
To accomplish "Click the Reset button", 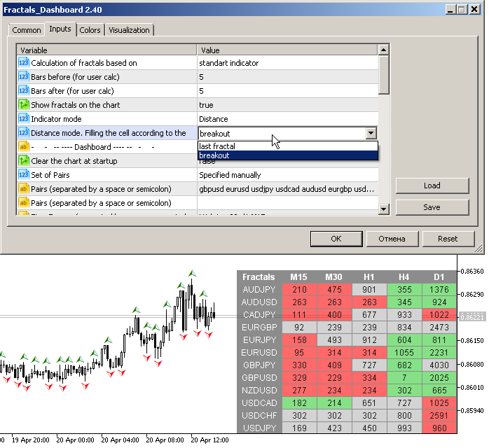I will (448, 239).
